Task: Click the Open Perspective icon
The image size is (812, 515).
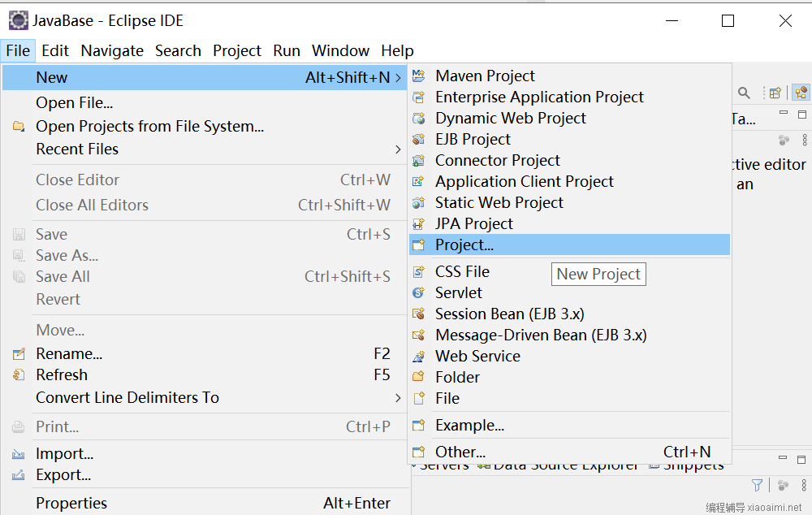Action: (775, 93)
